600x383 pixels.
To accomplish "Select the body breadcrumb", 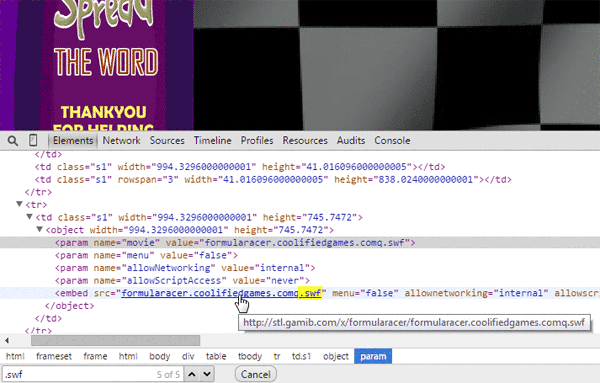I will pyautogui.click(x=160, y=356).
